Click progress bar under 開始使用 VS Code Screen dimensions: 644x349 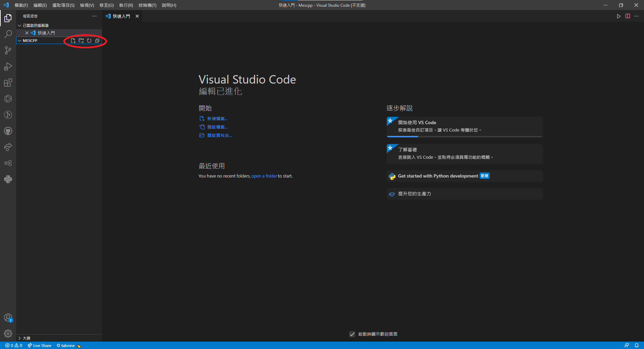(465, 137)
